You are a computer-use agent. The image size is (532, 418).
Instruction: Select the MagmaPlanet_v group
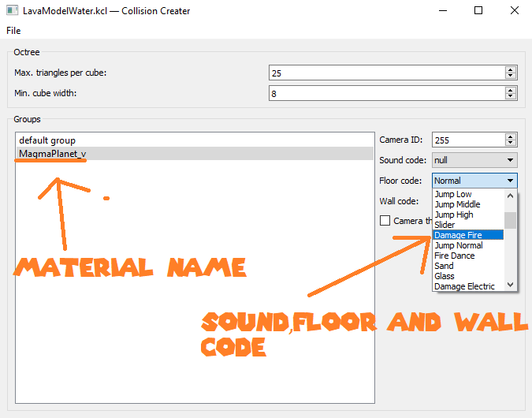point(195,154)
